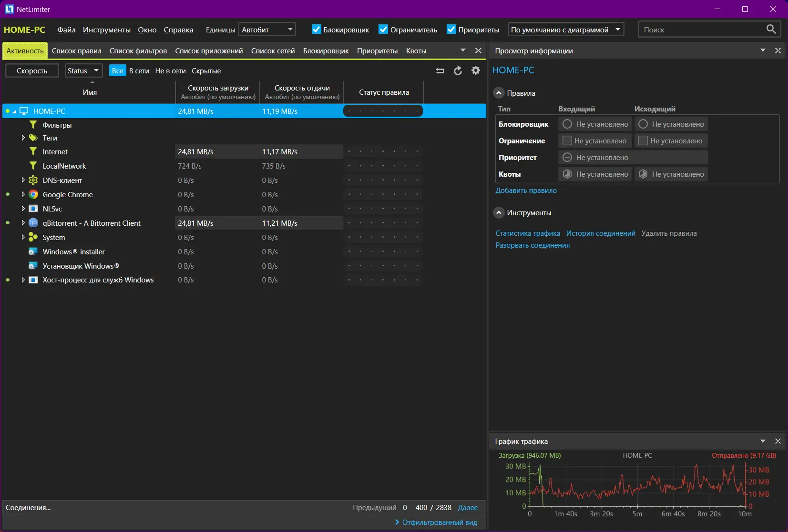This screenshot has width=788, height=532.
Task: Toggle the Ограничитель checkbox off
Action: point(383,30)
